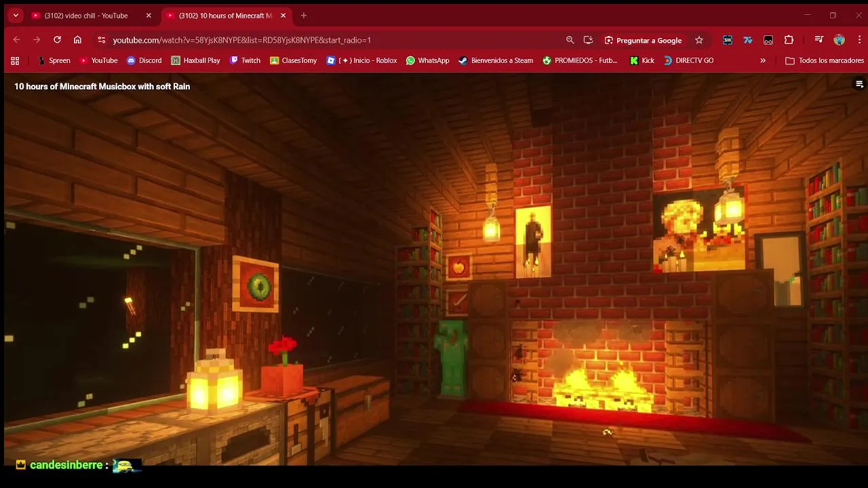Click the 'Preguntar a Google' button

click(643, 40)
